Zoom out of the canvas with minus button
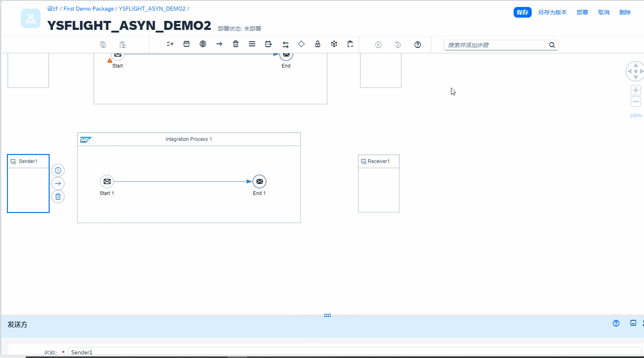 coord(636,102)
